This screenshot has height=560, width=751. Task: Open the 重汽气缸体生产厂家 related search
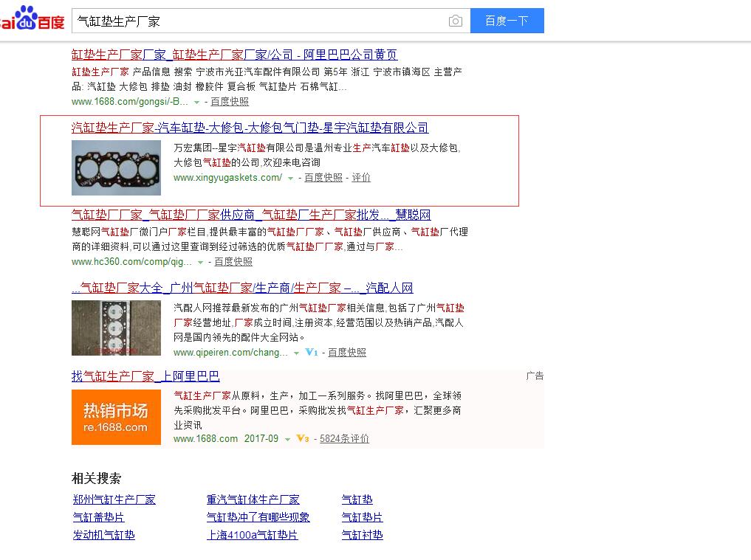[253, 499]
